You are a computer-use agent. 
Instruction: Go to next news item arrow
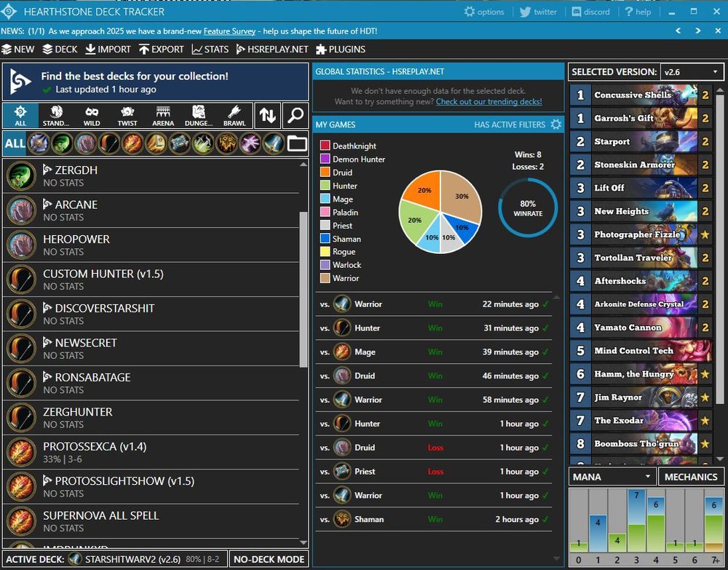point(698,31)
